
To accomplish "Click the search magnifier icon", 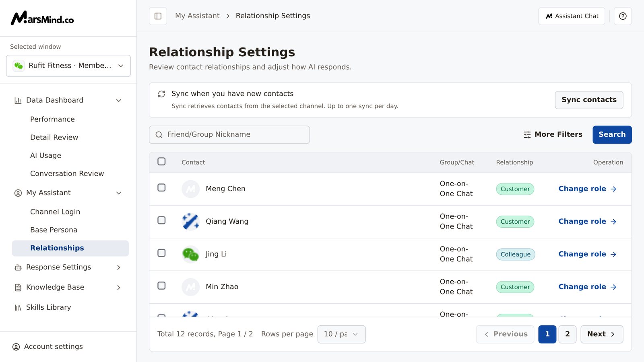I will [159, 135].
